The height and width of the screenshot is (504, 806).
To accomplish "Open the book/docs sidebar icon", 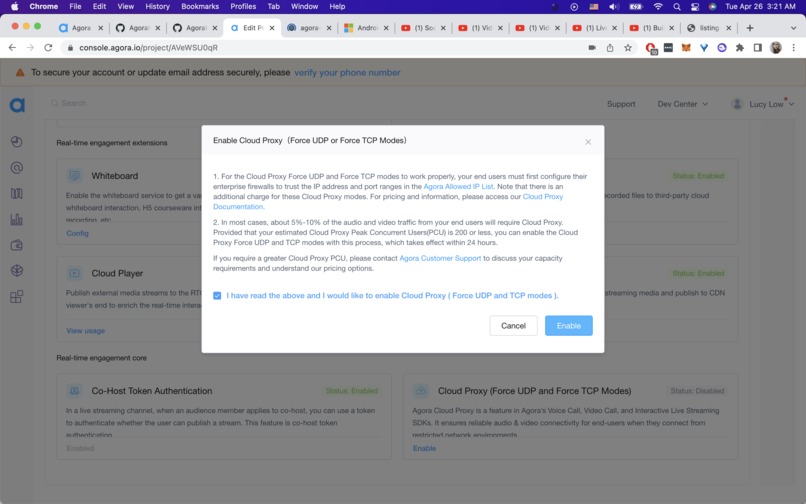I will coord(16,193).
